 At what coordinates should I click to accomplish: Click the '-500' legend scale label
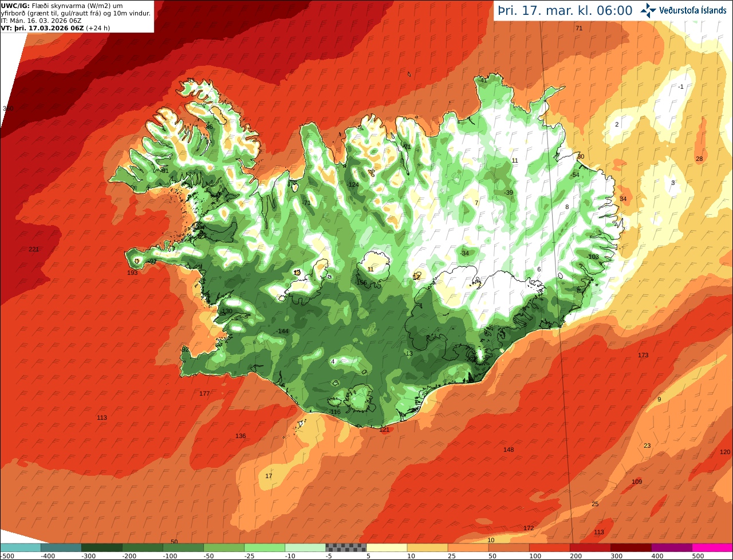coord(7,555)
